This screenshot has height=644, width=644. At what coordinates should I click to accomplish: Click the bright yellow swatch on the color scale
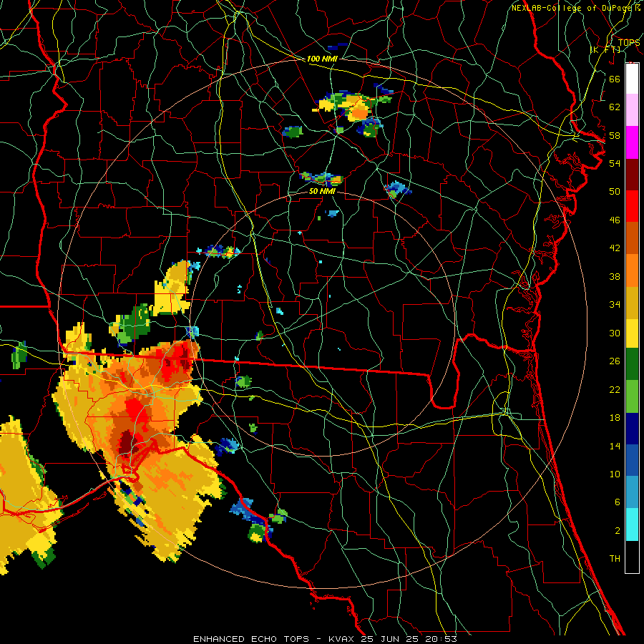632,333
